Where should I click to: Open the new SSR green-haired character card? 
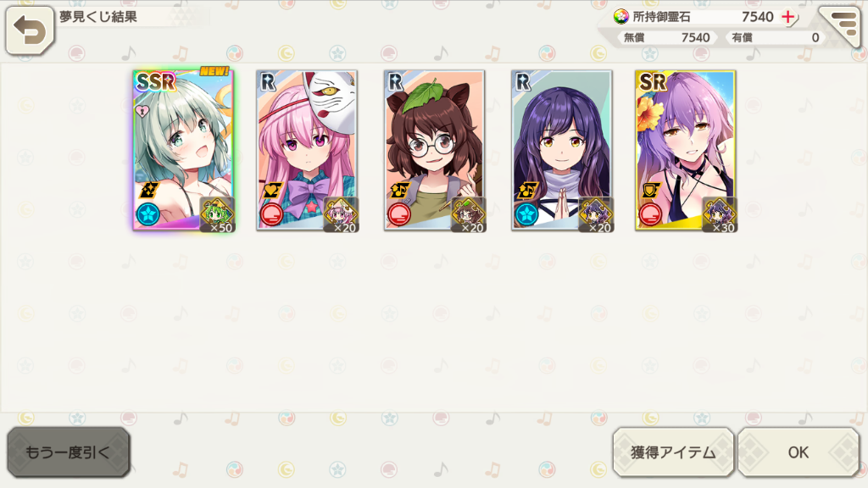(183, 150)
